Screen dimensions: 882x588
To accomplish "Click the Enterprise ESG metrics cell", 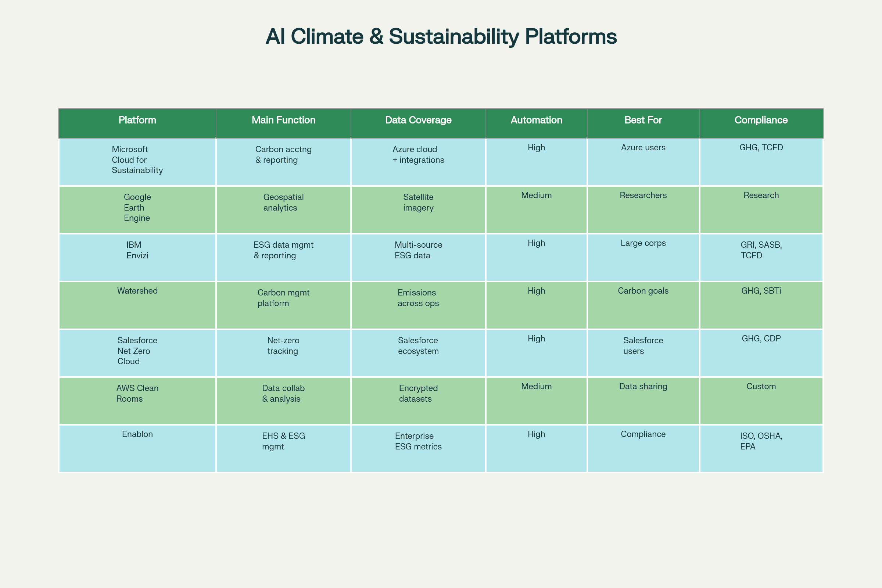I will click(419, 448).
